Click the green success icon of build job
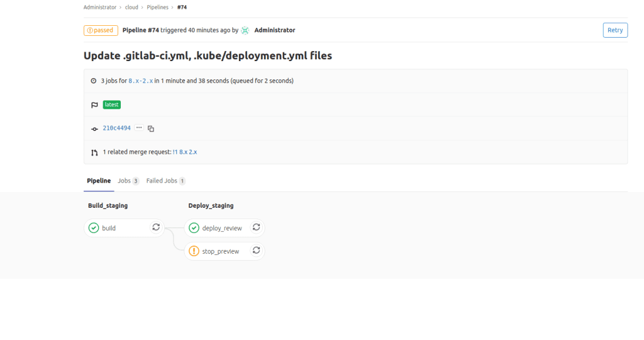Screen dimensions: 644x340 click(94, 228)
